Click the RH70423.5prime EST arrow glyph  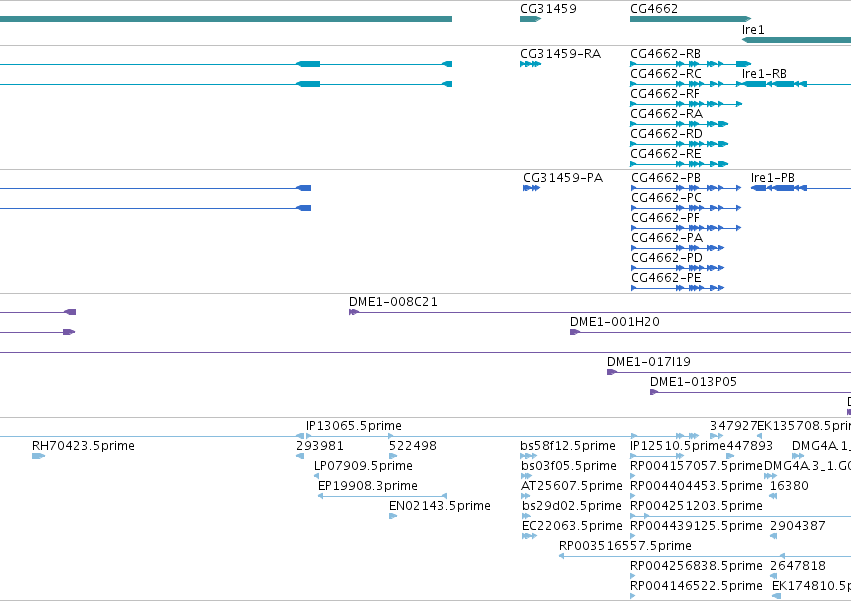click(38, 456)
